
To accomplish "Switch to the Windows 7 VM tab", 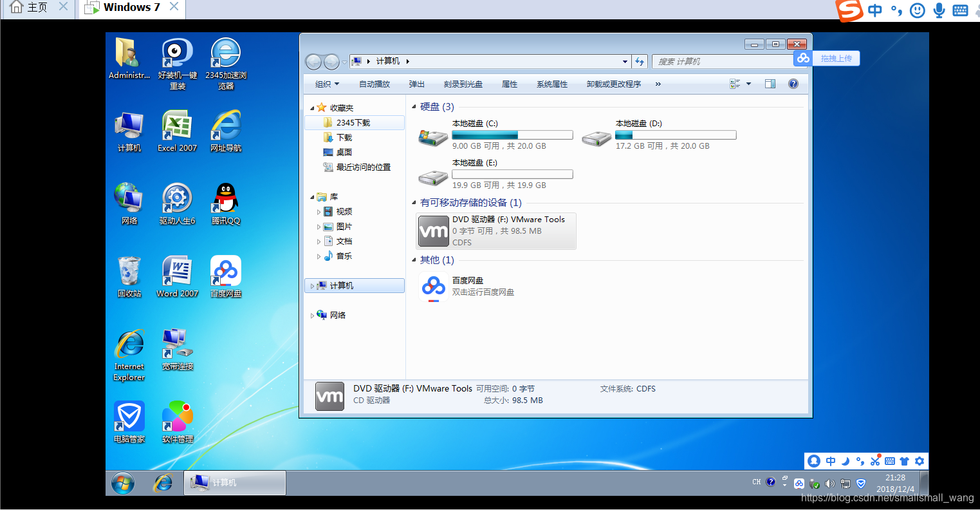I will tap(131, 8).
